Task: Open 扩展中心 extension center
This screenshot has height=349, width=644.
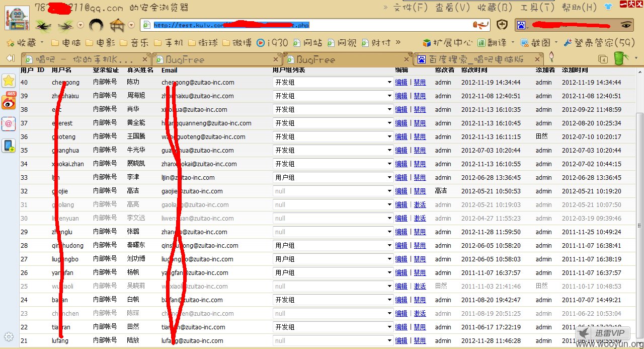Action: tap(447, 43)
